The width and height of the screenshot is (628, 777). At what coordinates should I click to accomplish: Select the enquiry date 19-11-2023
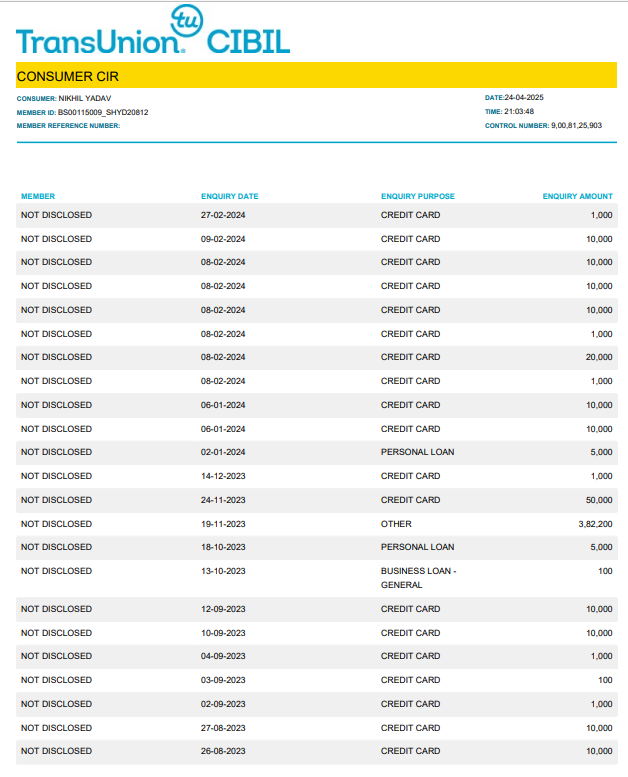point(223,524)
